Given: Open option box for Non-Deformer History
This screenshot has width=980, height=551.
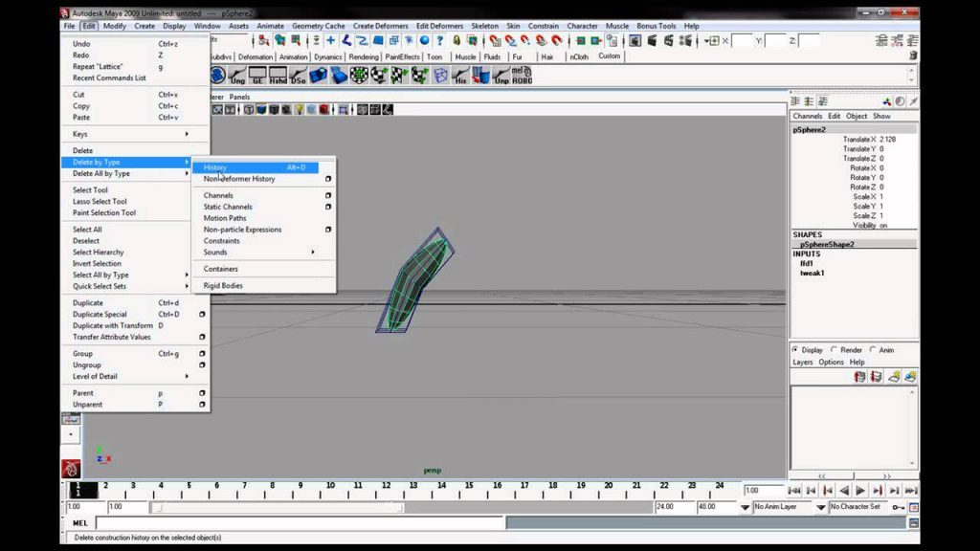Looking at the screenshot, I should (x=328, y=179).
